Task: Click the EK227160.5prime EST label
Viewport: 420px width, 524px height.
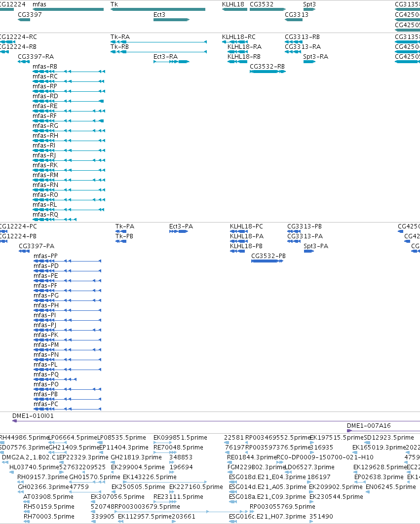Action: 196,487
